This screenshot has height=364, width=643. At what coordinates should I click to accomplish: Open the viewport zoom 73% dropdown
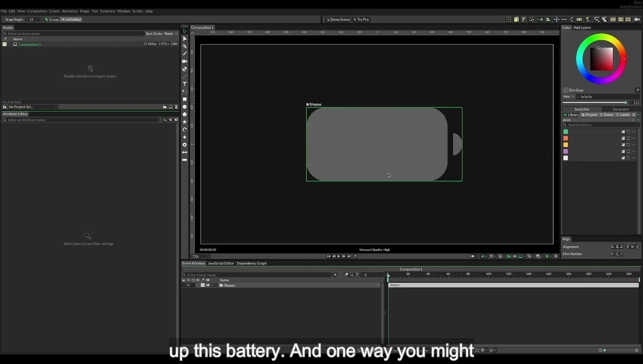pos(201,257)
